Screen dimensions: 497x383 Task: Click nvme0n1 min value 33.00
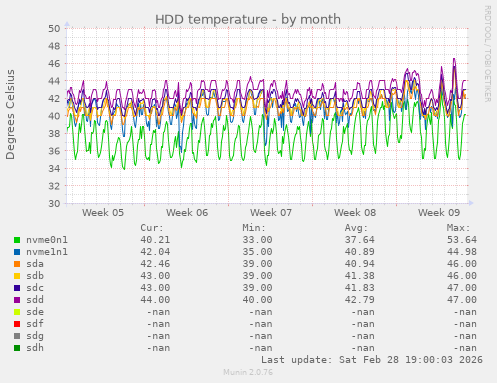point(257,240)
